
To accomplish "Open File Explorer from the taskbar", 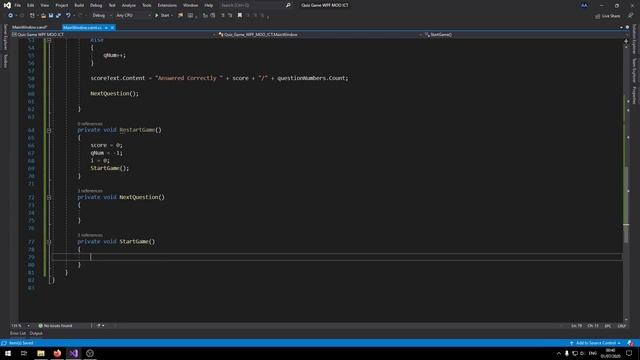I will 41,353.
